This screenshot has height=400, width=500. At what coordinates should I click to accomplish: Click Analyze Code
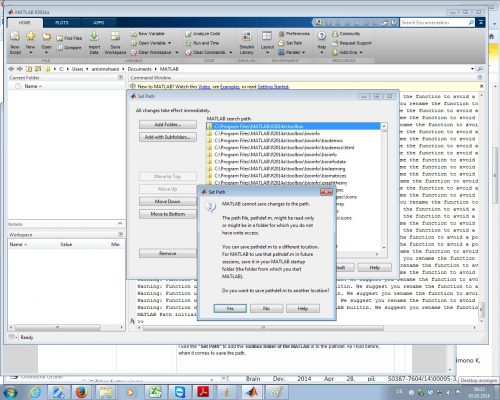[x=203, y=34]
